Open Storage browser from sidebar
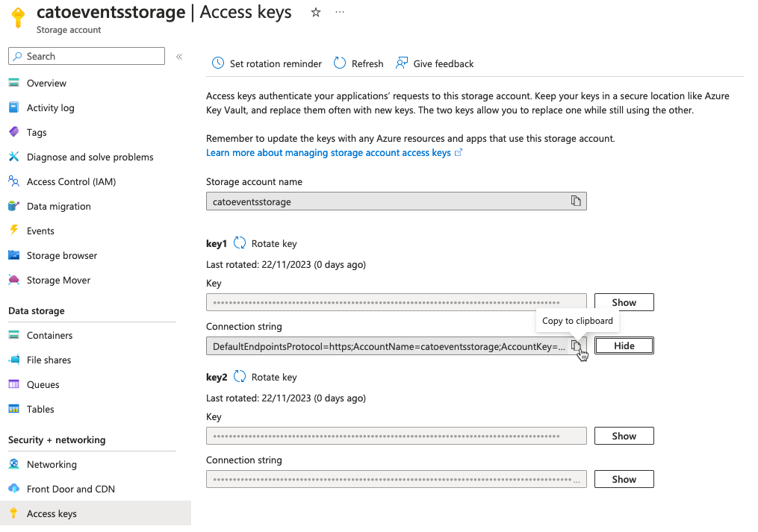This screenshot has width=758, height=532. (62, 255)
